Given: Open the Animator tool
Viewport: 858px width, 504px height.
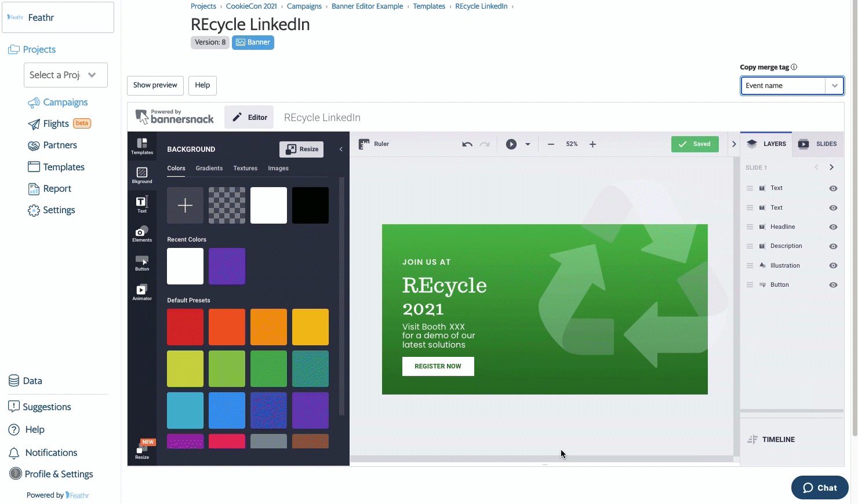Looking at the screenshot, I should click(x=142, y=292).
